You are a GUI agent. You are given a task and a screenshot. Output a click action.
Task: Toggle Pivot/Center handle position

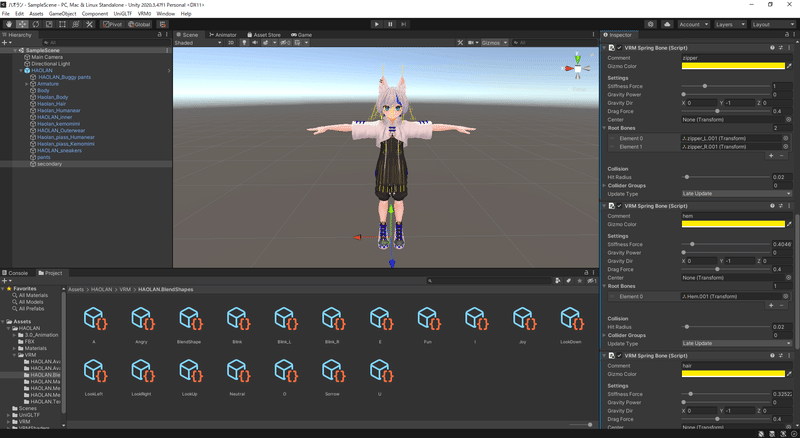112,24
